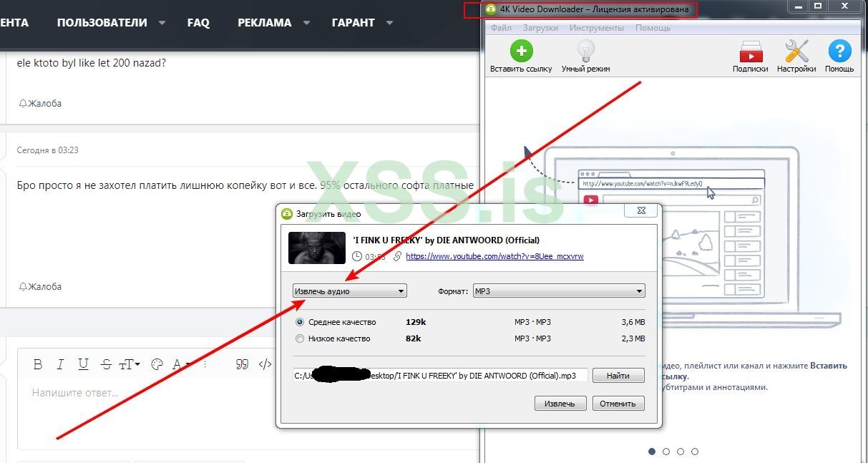Insert a quote using the quotation icon
The image size is (868, 463).
pyautogui.click(x=242, y=364)
